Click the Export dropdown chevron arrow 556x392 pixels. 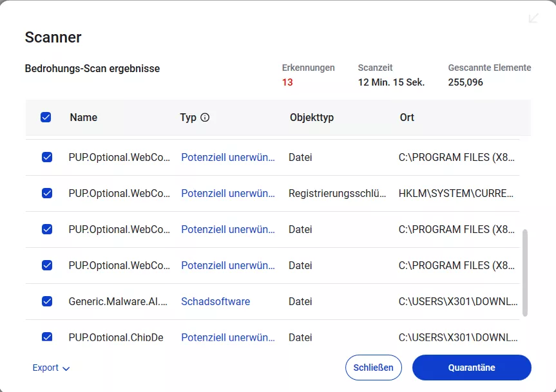pos(66,369)
